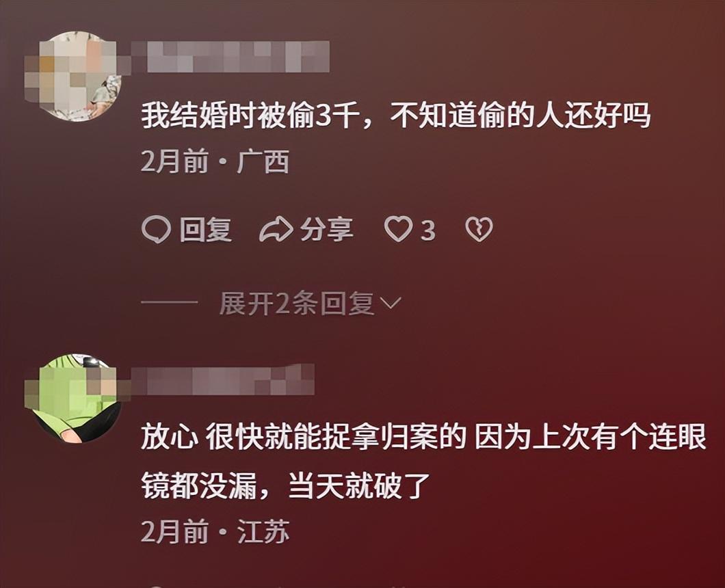Click the 江苏 location tag

point(263,531)
